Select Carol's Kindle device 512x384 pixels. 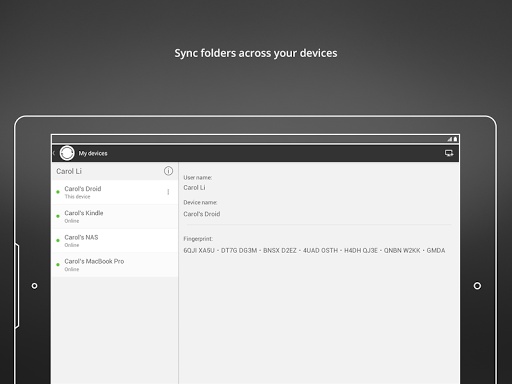point(115,216)
